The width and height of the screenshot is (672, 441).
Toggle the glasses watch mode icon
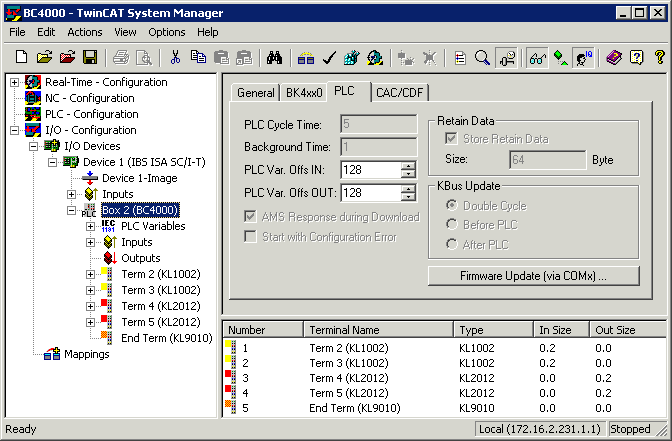coord(537,57)
